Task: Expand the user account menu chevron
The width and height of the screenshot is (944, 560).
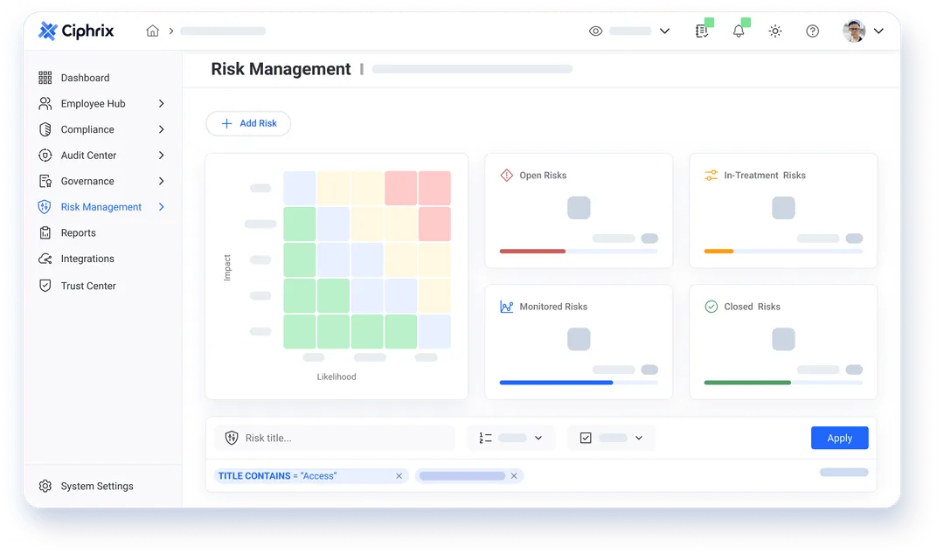Action: click(879, 31)
